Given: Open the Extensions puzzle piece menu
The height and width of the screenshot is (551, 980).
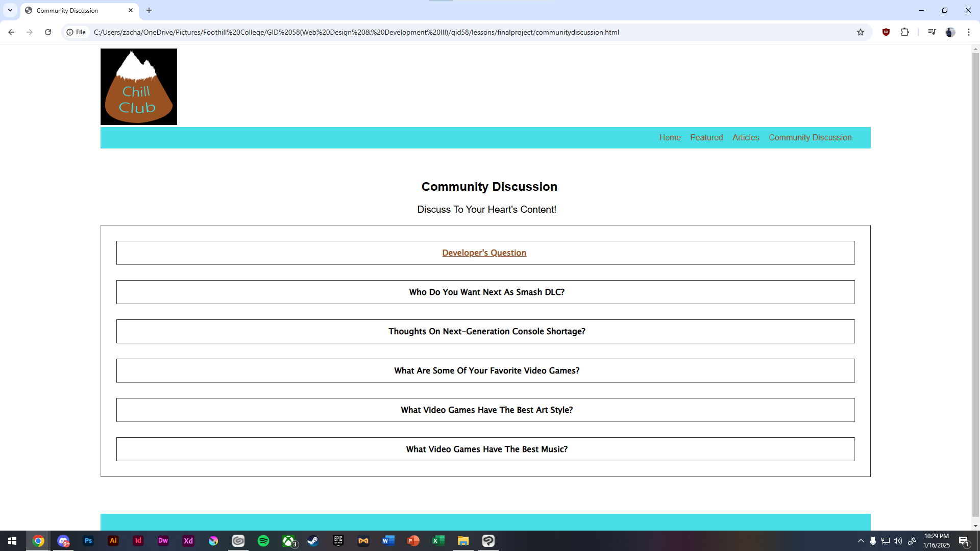Looking at the screenshot, I should pyautogui.click(x=904, y=32).
